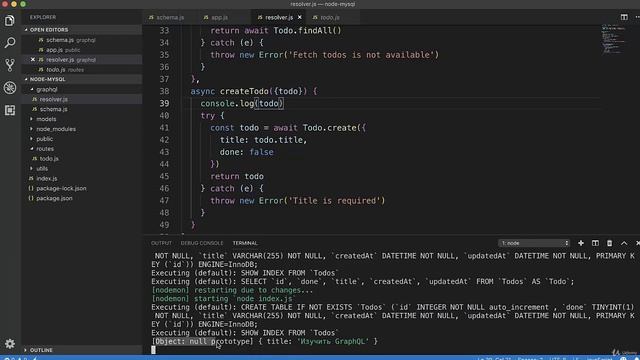Viewport: 640px width, 360px height.
Task: Open package-lock.json file
Action: (82, 188)
